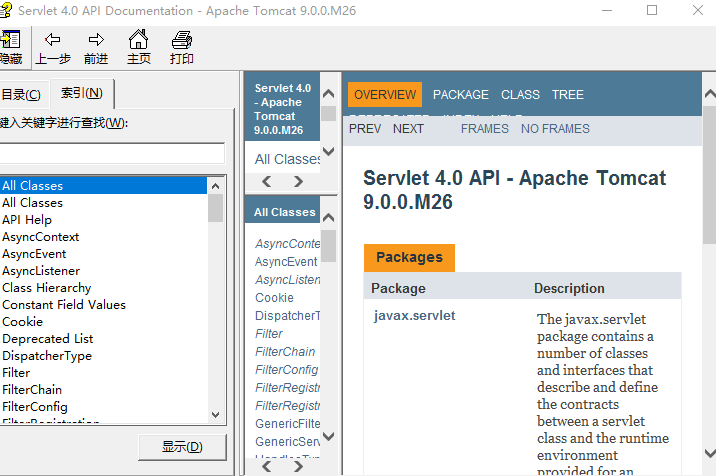
Task: Open the PACKAGE navigation link
Action: (x=460, y=95)
